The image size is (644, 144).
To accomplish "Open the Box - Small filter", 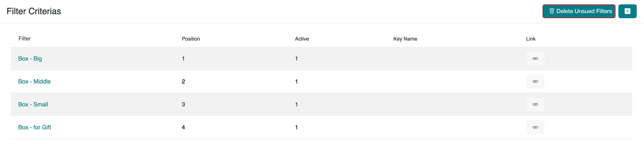I will point(33,104).
